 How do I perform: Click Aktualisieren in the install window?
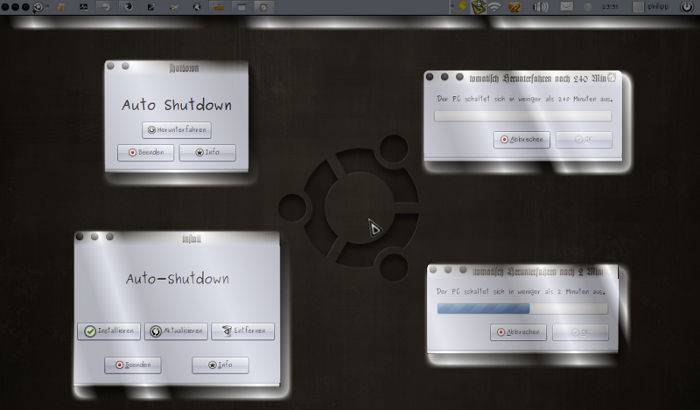tap(176, 331)
